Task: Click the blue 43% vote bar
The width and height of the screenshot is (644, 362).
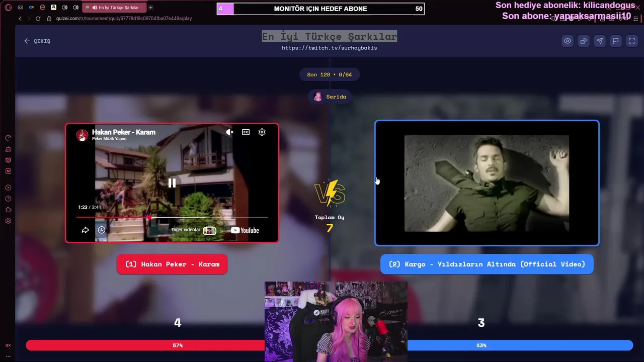Action: tap(520, 345)
